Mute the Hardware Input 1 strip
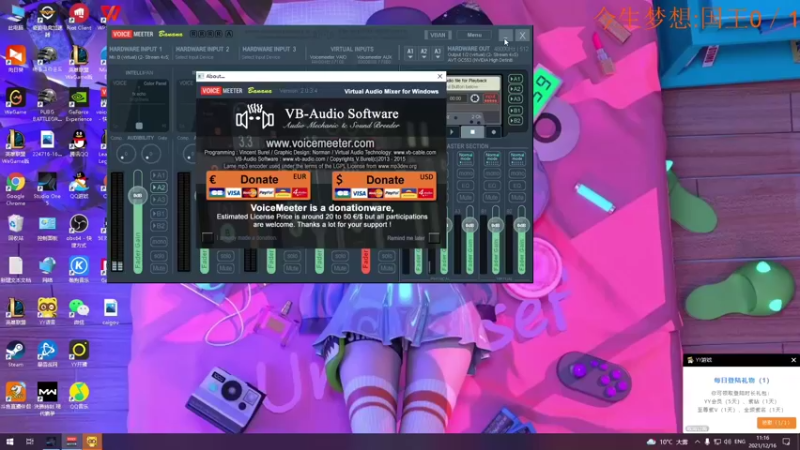The image size is (800, 450). [x=159, y=268]
